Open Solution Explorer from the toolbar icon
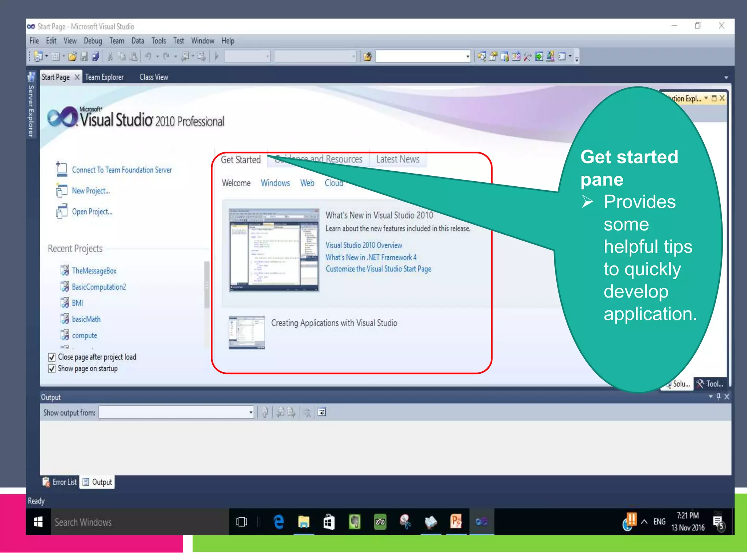The image size is (747, 560). point(482,56)
